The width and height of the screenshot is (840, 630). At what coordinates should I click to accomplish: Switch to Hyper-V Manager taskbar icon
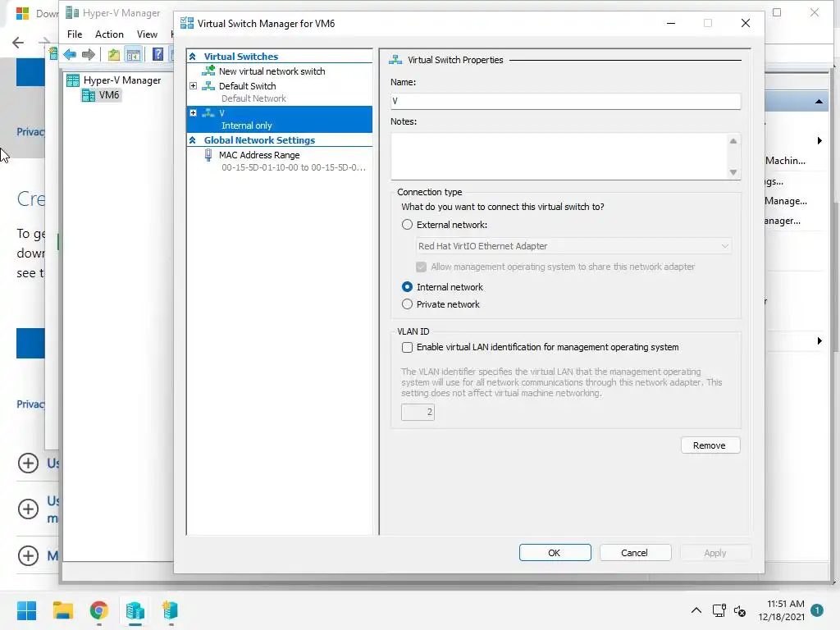tap(135, 610)
